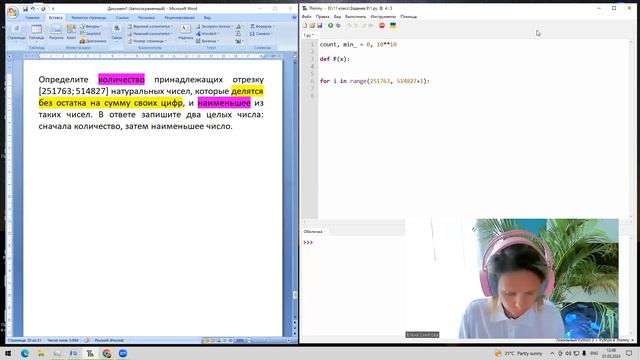Insert a table with Таблица button
Screen dimensions: 640x360
click(36, 32)
